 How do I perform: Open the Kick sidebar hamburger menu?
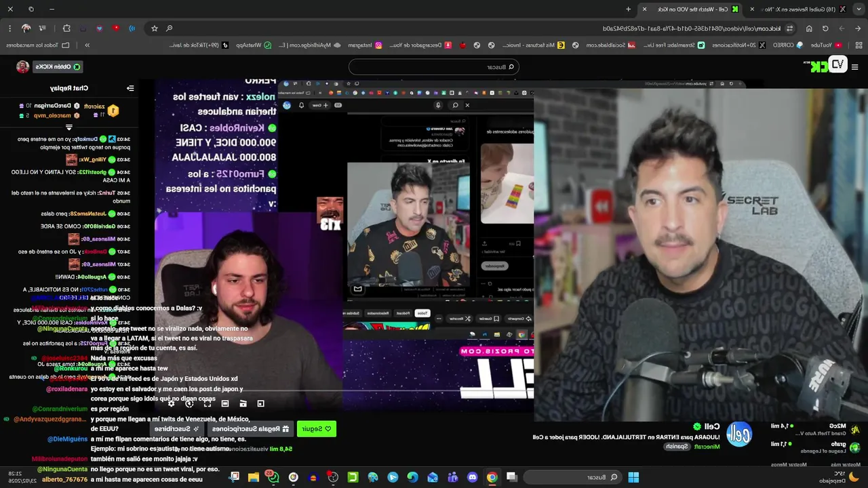854,66
